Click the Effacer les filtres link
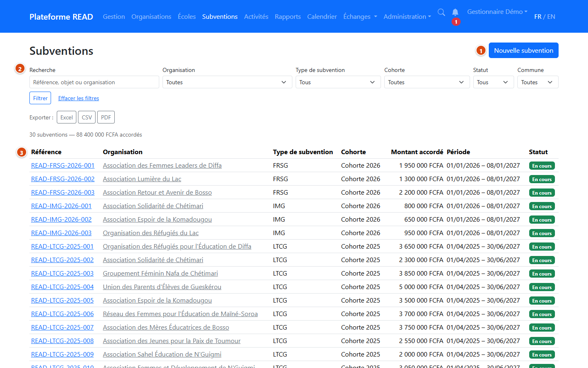Viewport: 588px width, 368px height. point(79,98)
